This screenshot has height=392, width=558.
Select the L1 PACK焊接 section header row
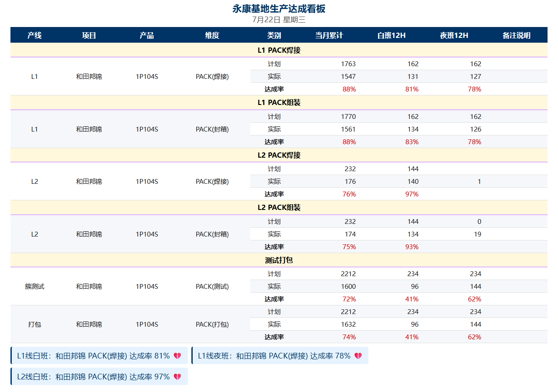pyautogui.click(x=279, y=50)
